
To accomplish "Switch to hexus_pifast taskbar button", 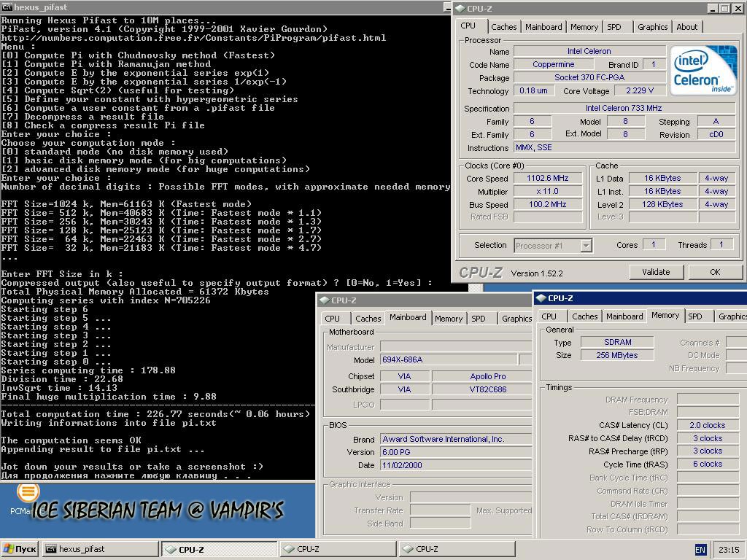I will coord(101,549).
